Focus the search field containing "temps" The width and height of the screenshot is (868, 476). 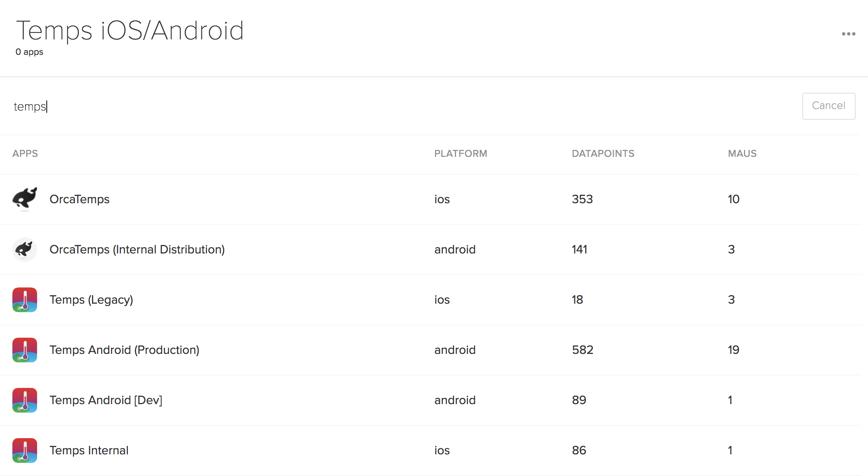click(x=386, y=106)
